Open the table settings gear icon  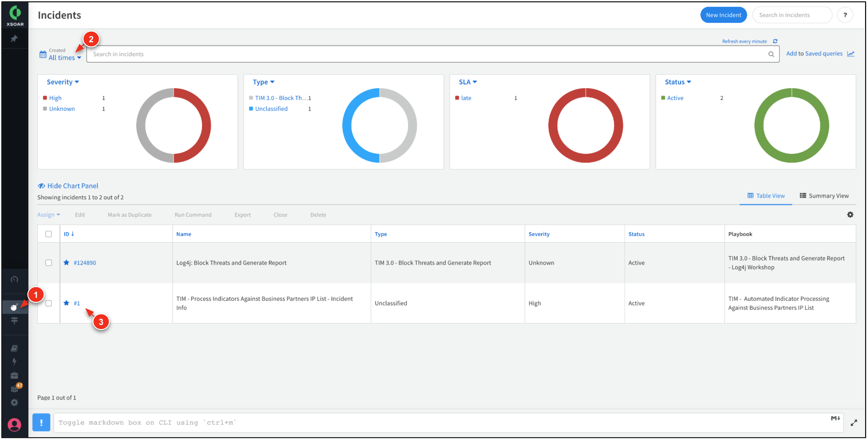[850, 215]
